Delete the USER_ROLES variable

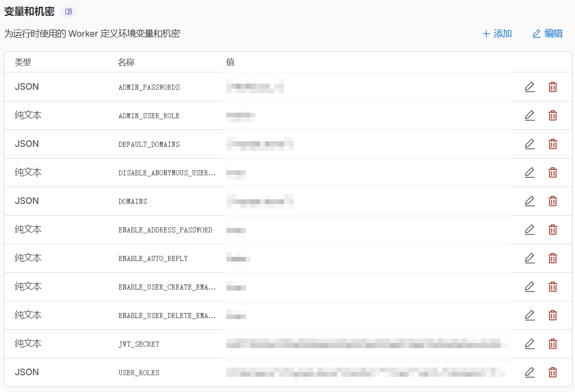tap(553, 373)
